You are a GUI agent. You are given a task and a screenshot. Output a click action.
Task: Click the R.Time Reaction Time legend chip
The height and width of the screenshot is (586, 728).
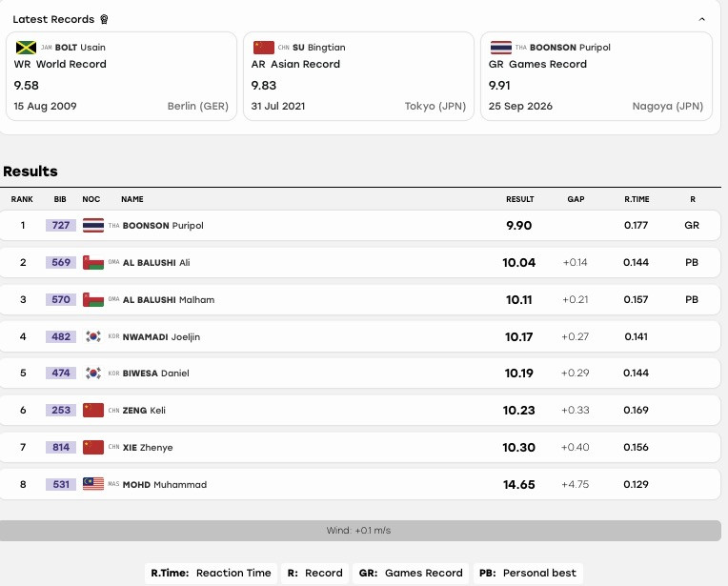click(x=211, y=573)
